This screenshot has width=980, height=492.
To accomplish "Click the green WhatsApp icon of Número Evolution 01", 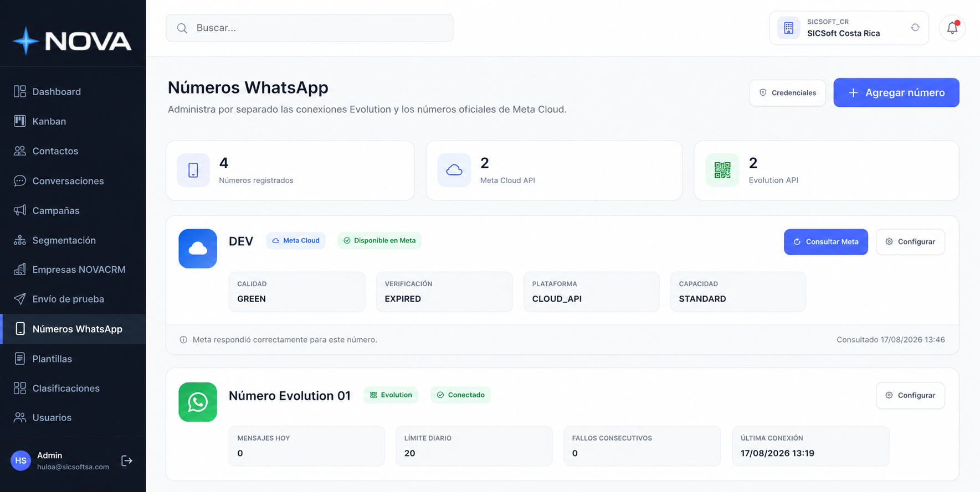I will (x=198, y=402).
